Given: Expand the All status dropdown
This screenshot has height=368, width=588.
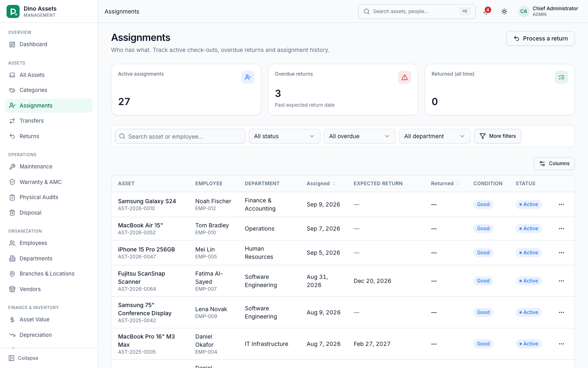Looking at the screenshot, I should pyautogui.click(x=285, y=136).
